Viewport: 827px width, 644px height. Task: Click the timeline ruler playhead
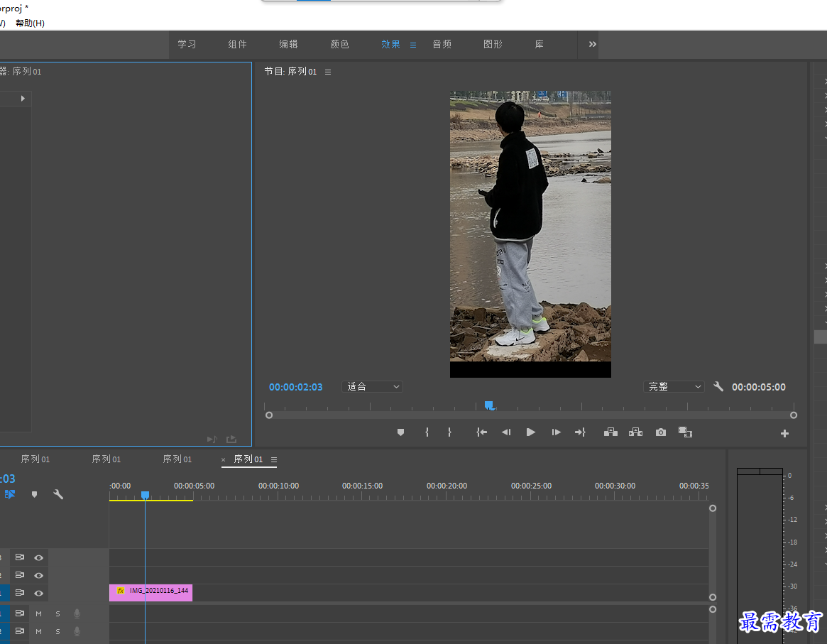point(145,496)
